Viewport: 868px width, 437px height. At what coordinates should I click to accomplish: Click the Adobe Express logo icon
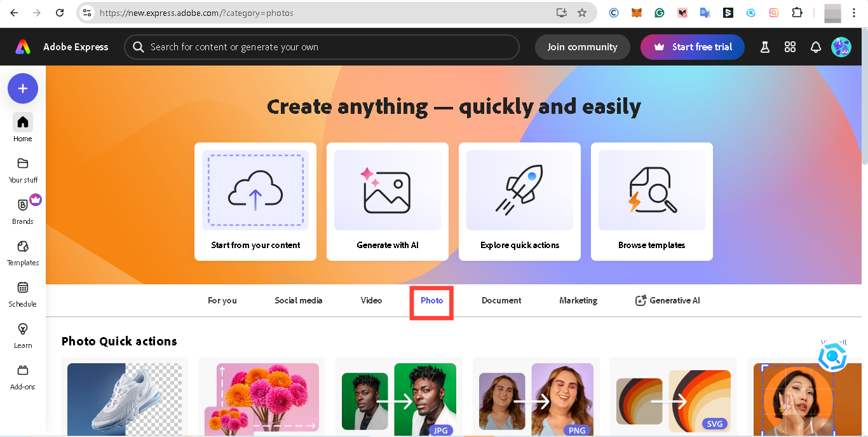(x=23, y=47)
